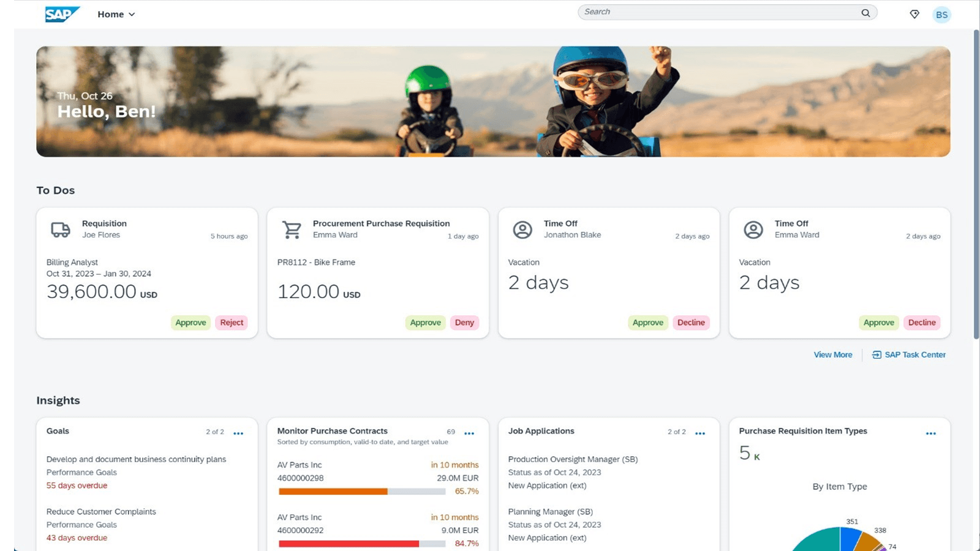Approve Emma Ward's vacation request
Screen dimensions: 980x551
[878, 323]
